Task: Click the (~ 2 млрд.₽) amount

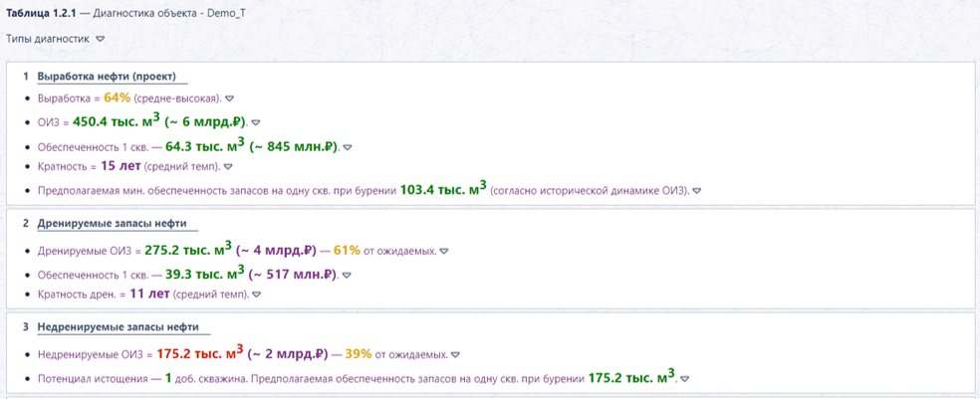Action: (x=288, y=354)
